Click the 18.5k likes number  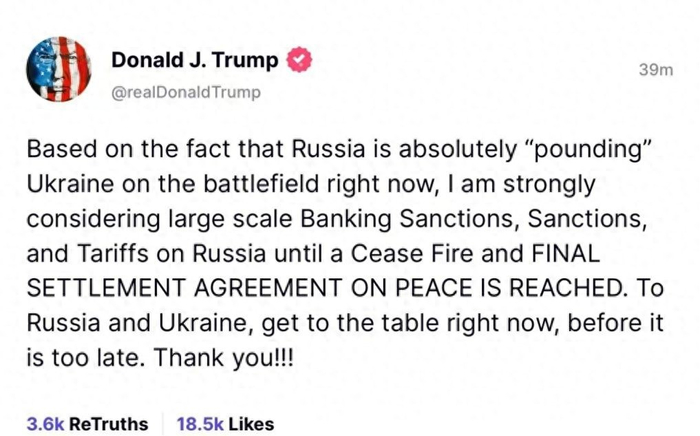[x=199, y=424]
